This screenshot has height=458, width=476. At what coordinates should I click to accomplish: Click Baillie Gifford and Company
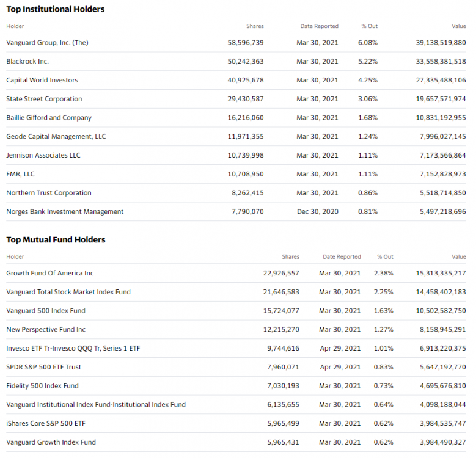[49, 118]
